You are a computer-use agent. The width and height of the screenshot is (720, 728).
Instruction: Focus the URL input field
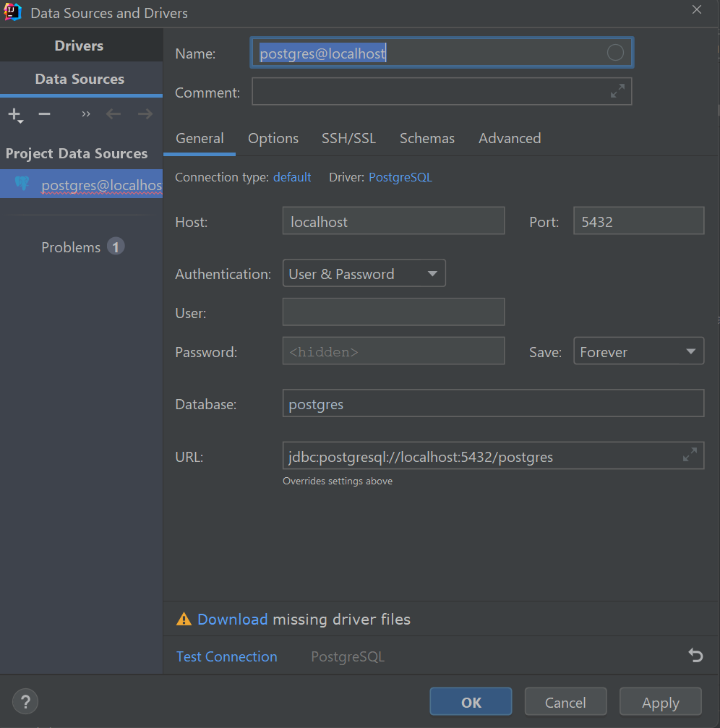click(x=493, y=455)
